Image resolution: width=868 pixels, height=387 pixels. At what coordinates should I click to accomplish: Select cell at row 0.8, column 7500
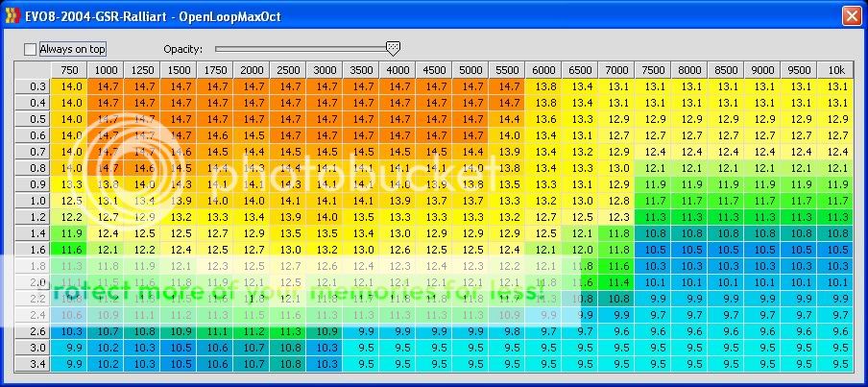pos(654,168)
